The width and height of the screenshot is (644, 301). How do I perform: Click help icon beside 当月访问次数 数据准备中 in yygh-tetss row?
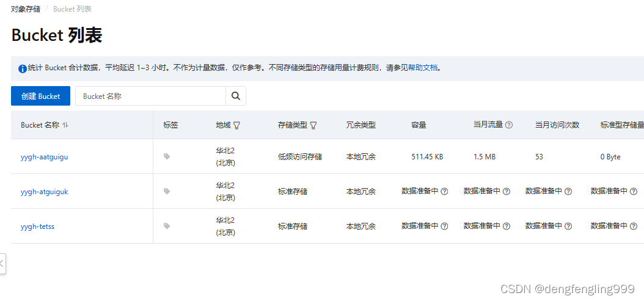point(568,226)
